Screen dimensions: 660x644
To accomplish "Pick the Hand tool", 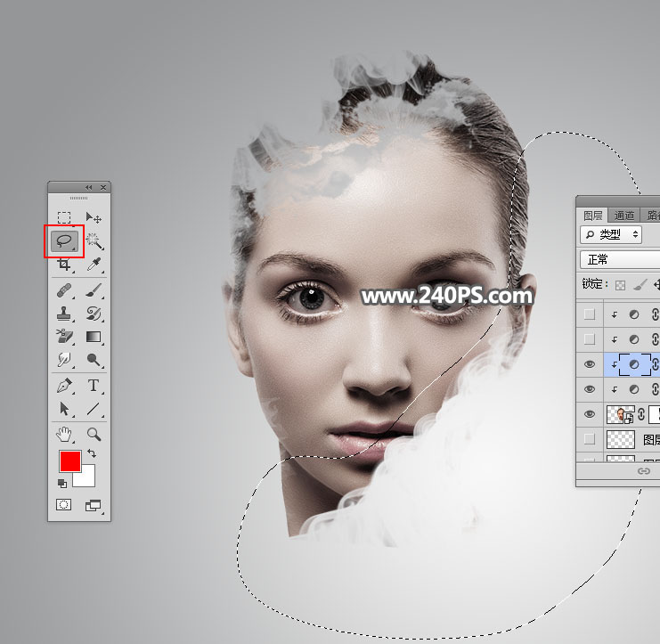I will (64, 434).
